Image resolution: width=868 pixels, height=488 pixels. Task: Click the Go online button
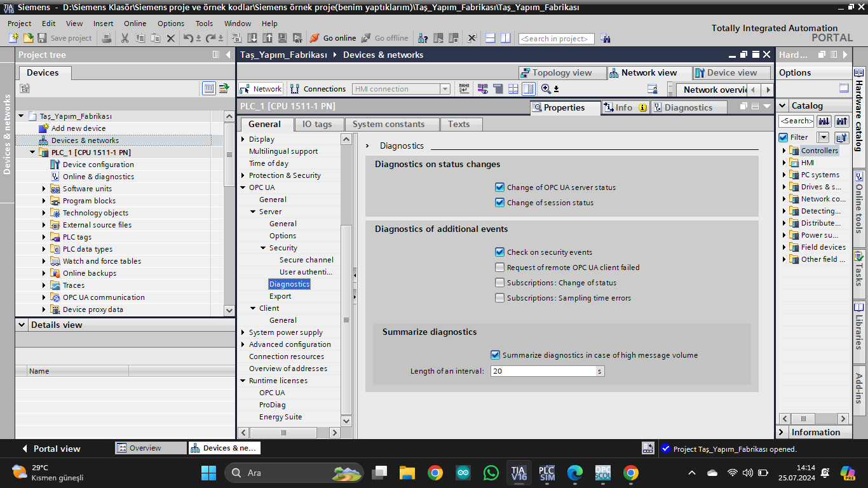click(x=333, y=38)
